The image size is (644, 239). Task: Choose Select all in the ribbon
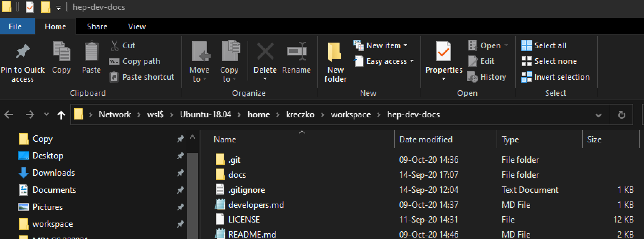pos(544,45)
